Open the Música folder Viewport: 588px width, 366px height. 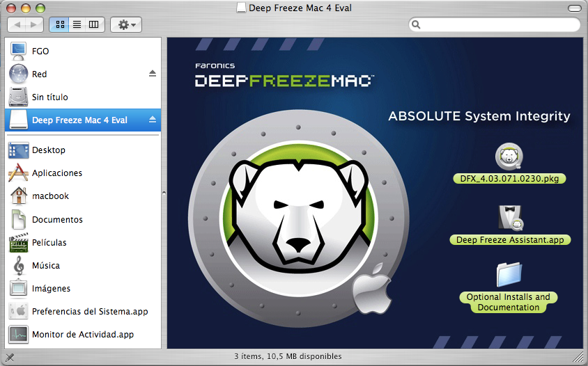click(x=83, y=265)
